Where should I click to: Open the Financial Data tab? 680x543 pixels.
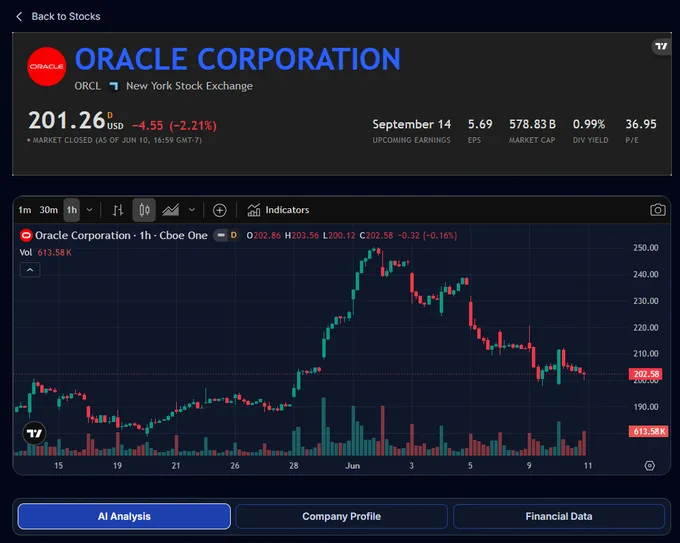(559, 516)
